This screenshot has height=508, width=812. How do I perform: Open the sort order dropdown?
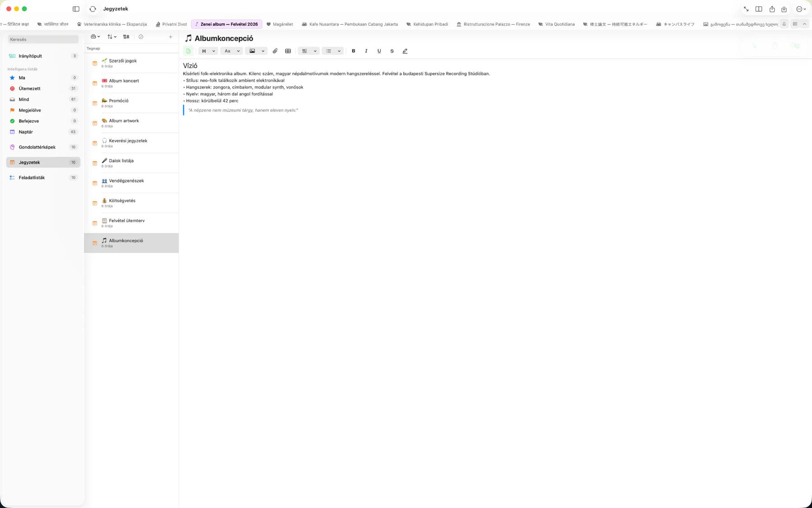(112, 37)
